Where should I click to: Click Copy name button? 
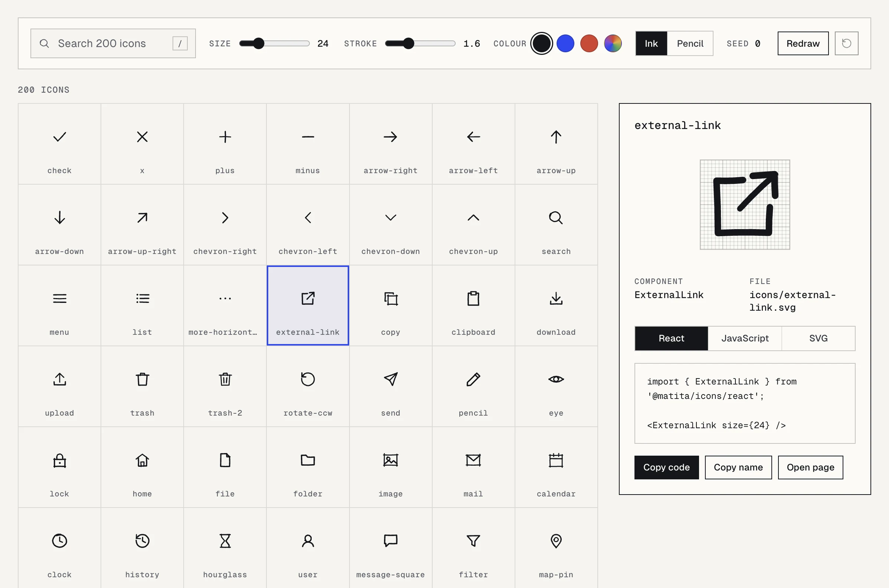click(738, 467)
